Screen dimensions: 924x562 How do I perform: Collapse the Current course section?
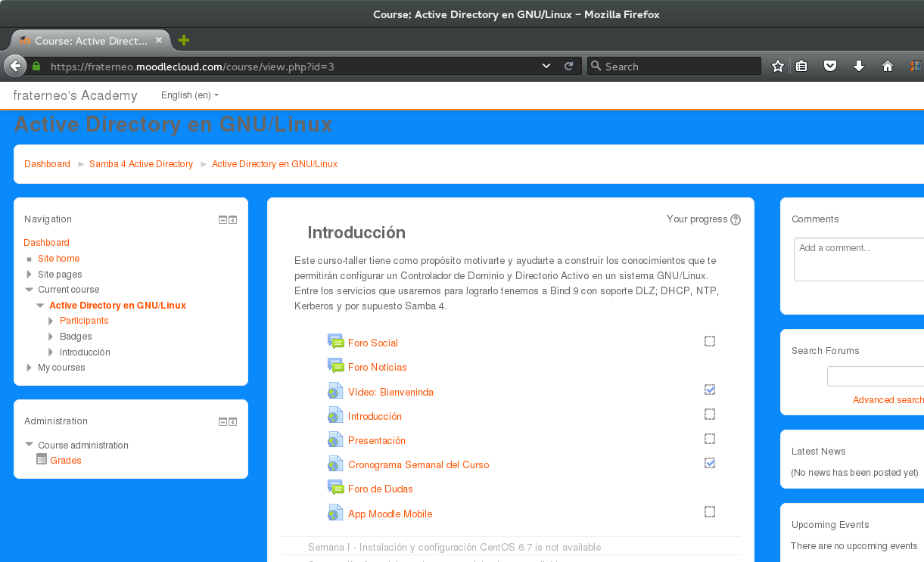pyautogui.click(x=28, y=289)
